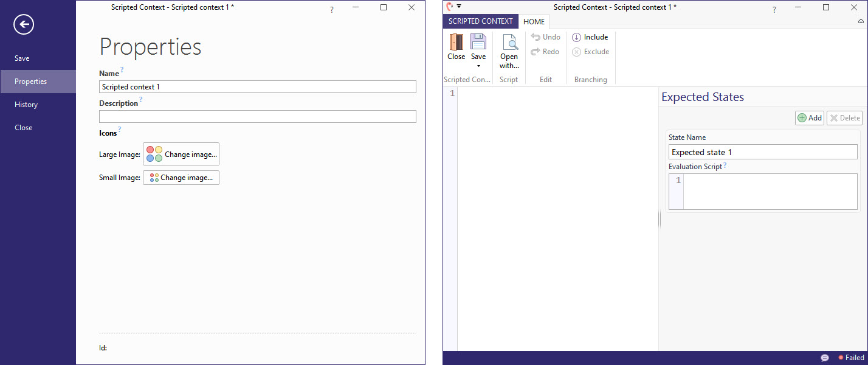The width and height of the screenshot is (868, 365).
Task: Click the back arrow in the Properties view
Action: [x=22, y=24]
